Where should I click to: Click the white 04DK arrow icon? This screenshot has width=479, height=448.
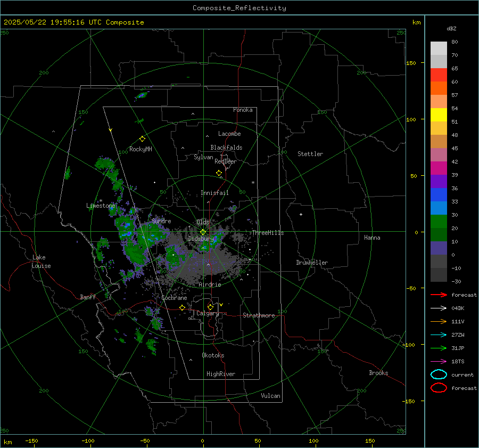tap(439, 308)
